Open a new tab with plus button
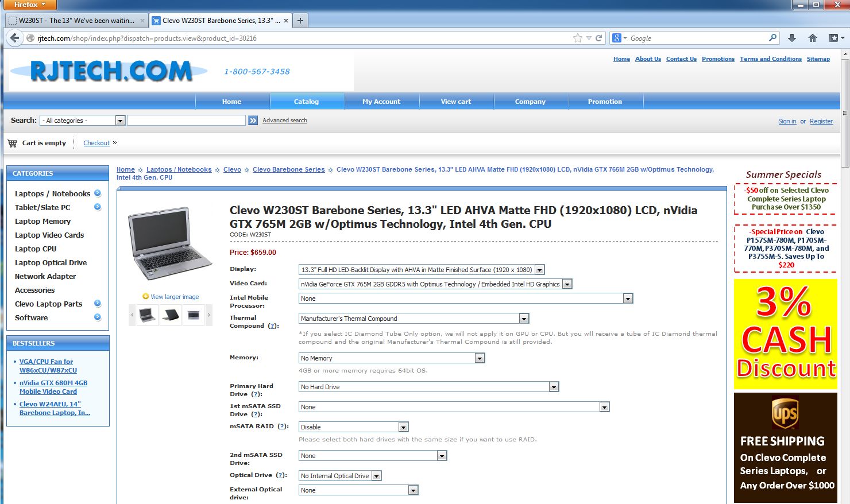 coord(300,20)
